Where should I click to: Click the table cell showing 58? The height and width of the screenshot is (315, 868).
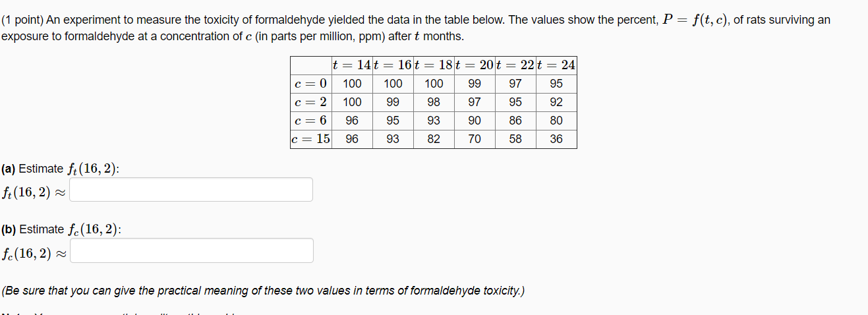(516, 139)
